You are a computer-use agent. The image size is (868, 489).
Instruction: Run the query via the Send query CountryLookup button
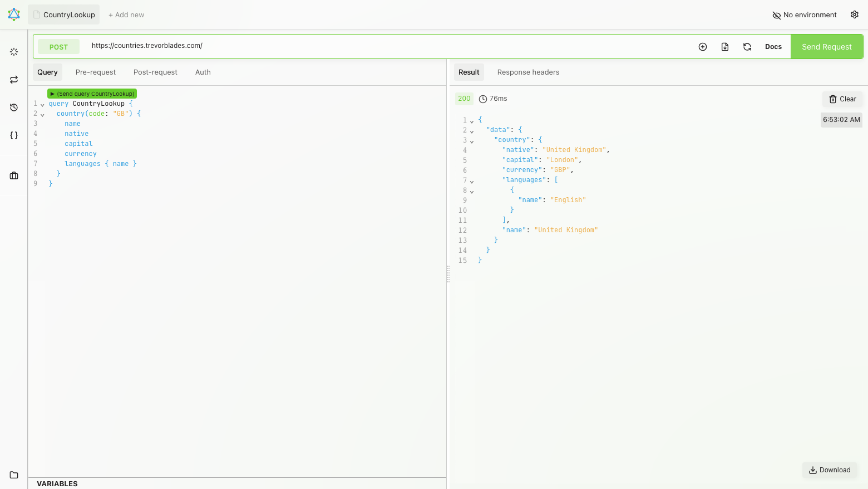pyautogui.click(x=92, y=94)
